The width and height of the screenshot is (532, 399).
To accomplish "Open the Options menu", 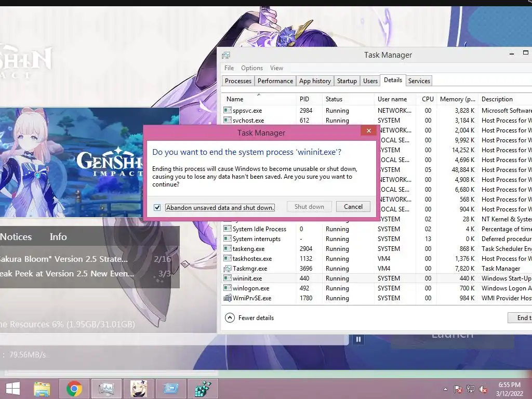I will click(252, 68).
